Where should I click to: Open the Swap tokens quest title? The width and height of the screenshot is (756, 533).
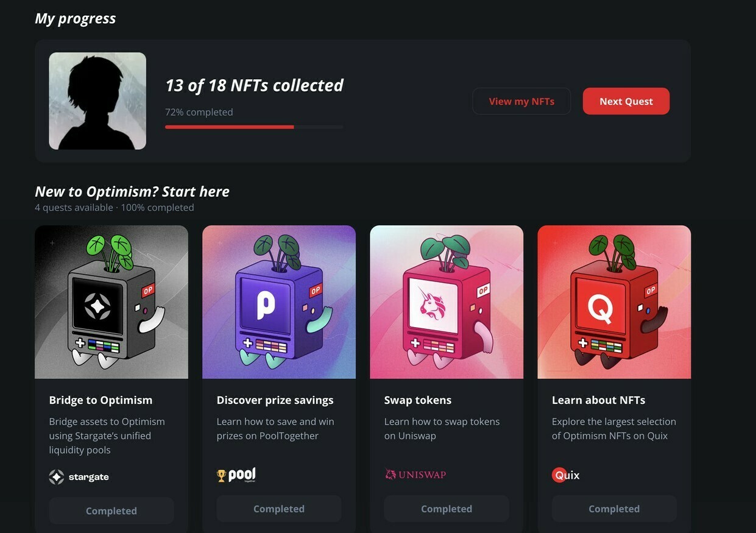(x=418, y=400)
